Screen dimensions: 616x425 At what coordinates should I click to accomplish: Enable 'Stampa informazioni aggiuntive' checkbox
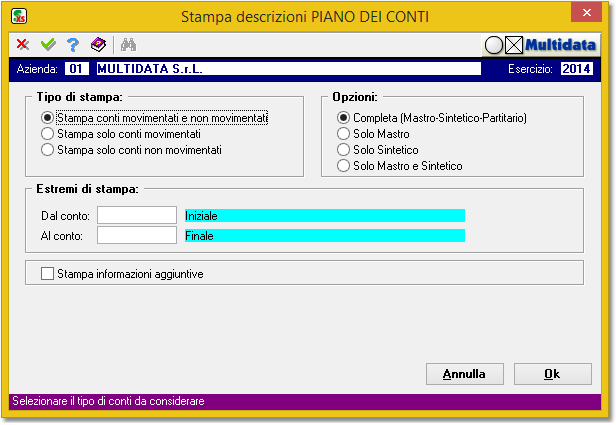[47, 274]
